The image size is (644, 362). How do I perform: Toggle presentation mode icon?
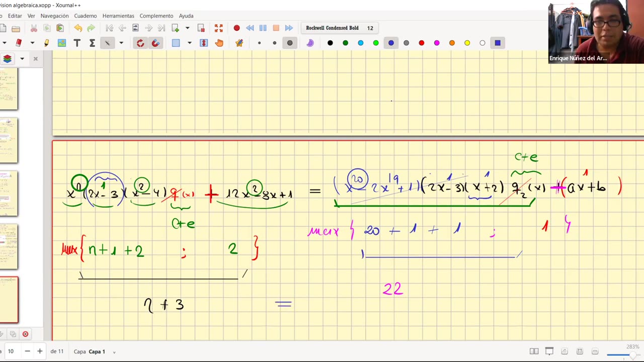pyautogui.click(x=549, y=351)
